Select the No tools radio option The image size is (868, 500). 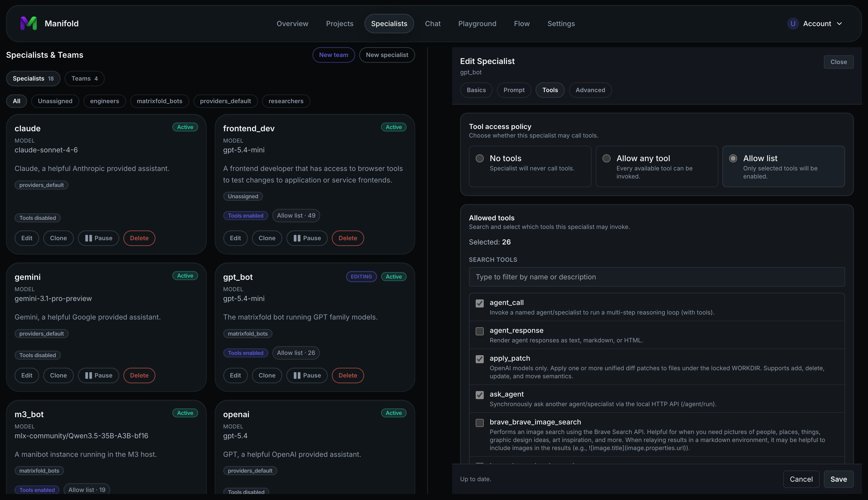click(x=479, y=158)
